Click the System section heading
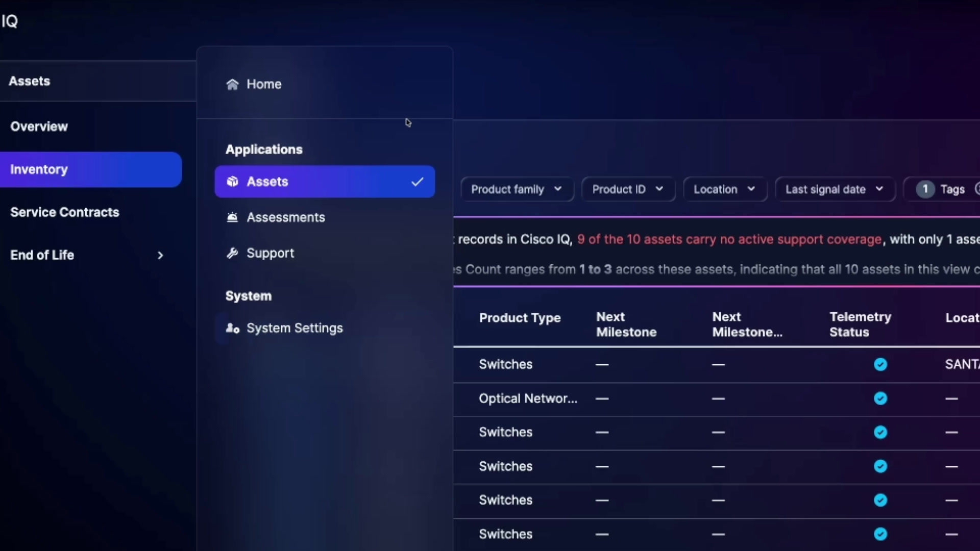Viewport: 980px width, 551px height. (x=249, y=296)
